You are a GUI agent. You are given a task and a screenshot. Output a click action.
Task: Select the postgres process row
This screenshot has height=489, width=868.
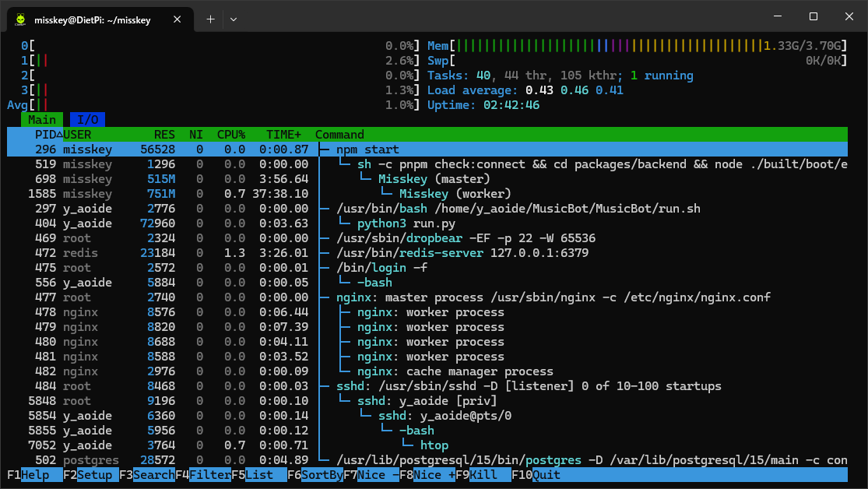(427, 460)
